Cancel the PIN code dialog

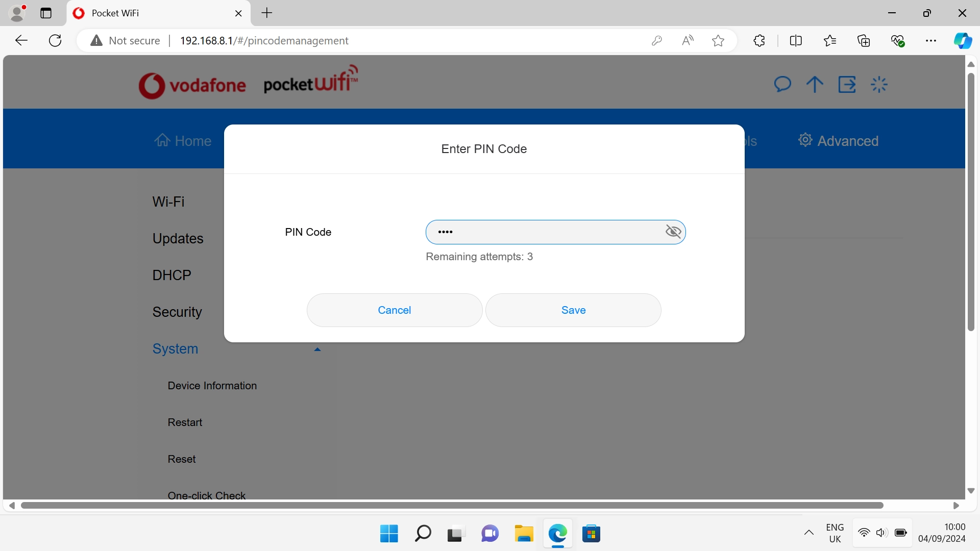(x=394, y=310)
